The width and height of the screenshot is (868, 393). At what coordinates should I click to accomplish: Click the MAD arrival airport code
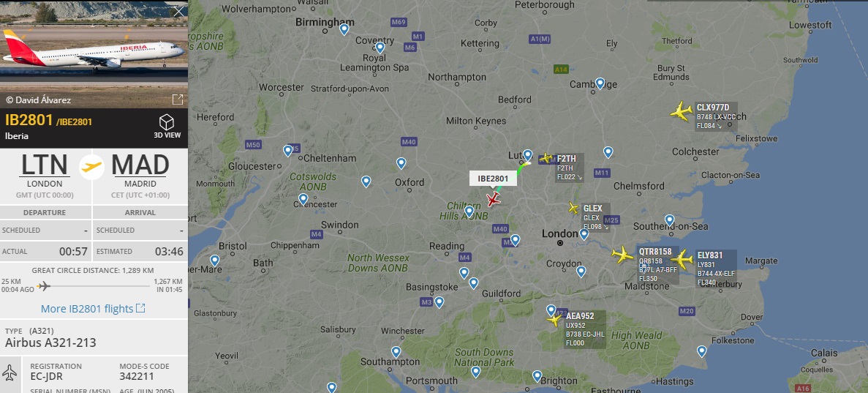[x=140, y=165]
